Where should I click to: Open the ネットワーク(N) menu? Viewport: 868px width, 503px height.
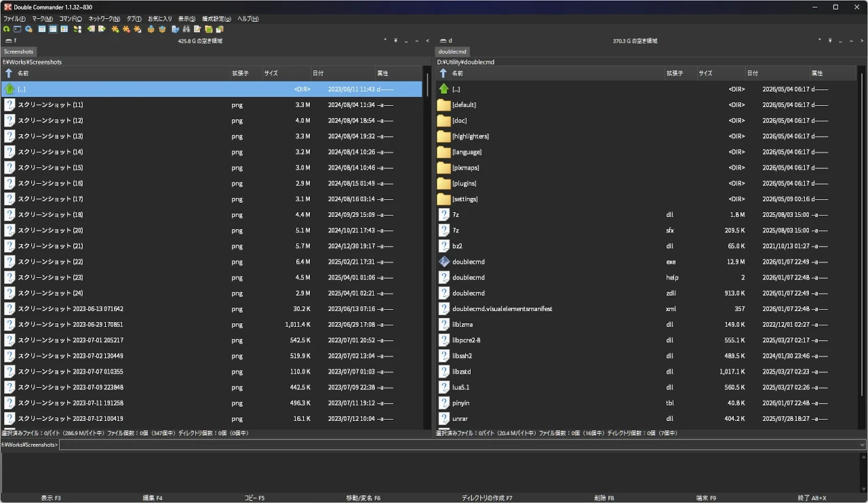tap(104, 19)
